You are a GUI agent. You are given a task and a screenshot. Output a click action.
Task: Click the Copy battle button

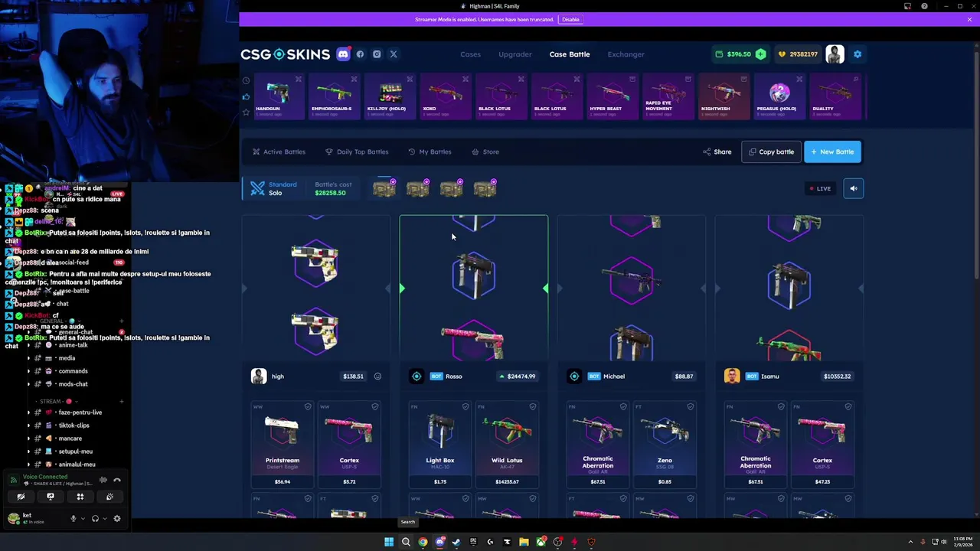(x=771, y=152)
